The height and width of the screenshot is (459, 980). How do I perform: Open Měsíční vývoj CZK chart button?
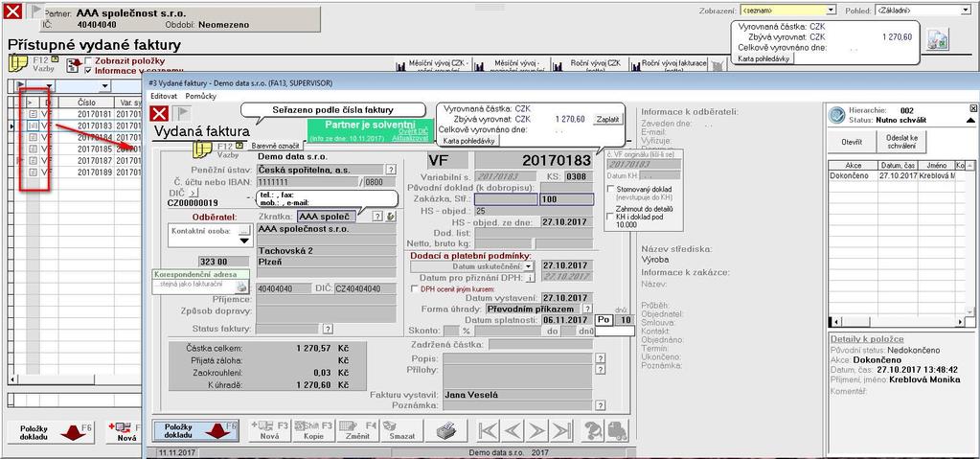(x=436, y=64)
